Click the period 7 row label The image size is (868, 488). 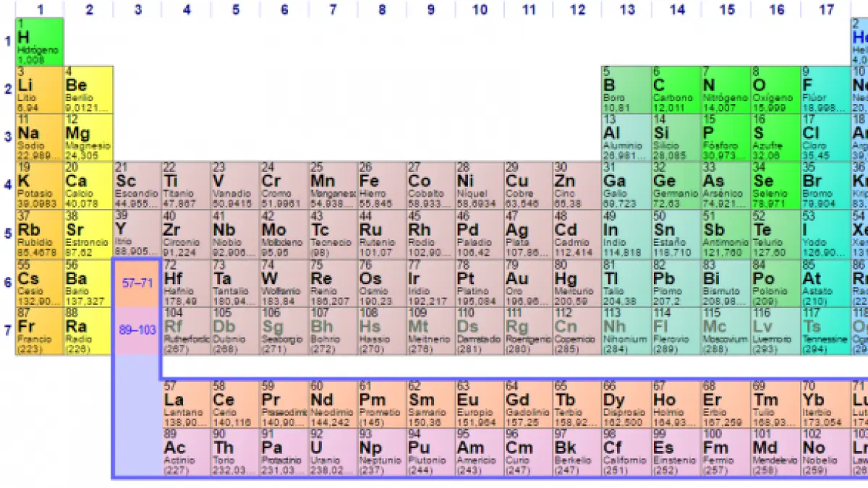(x=8, y=330)
